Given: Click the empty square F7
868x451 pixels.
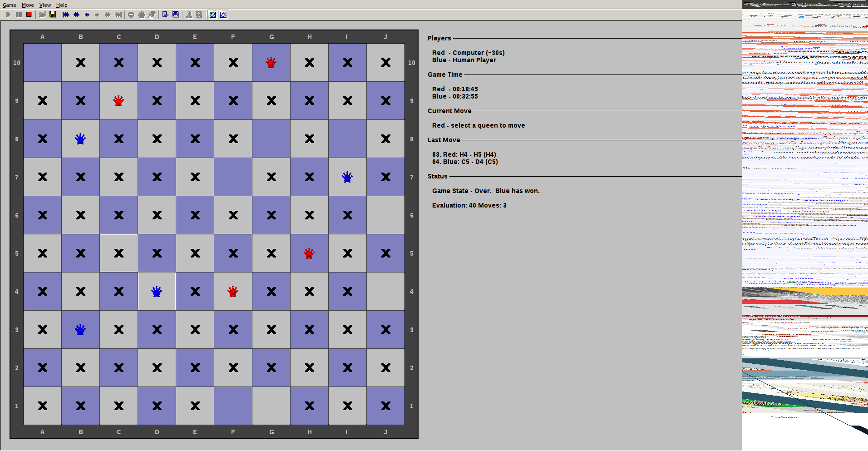Looking at the screenshot, I should (233, 177).
